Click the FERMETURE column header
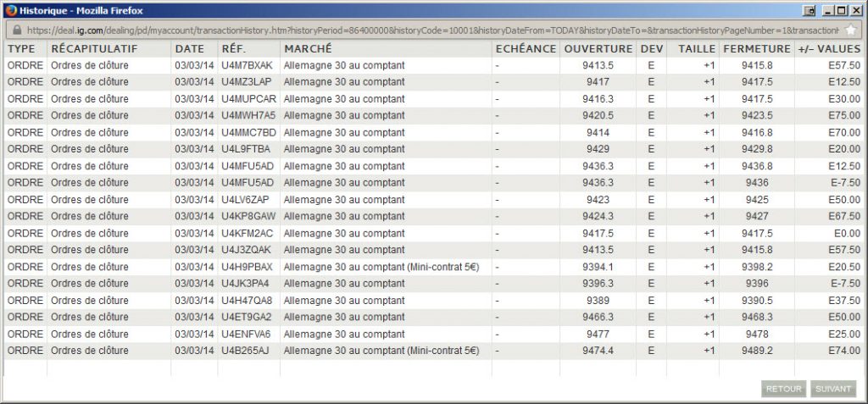The image size is (868, 404). 757,49
